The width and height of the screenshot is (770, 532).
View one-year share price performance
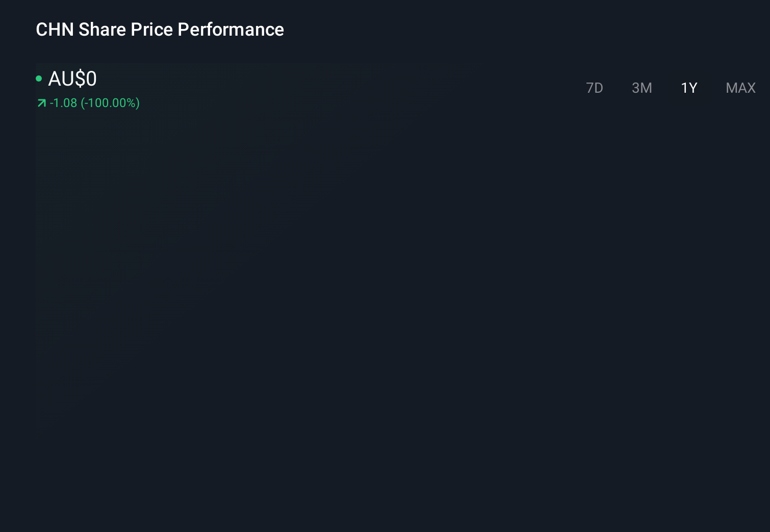coord(689,88)
